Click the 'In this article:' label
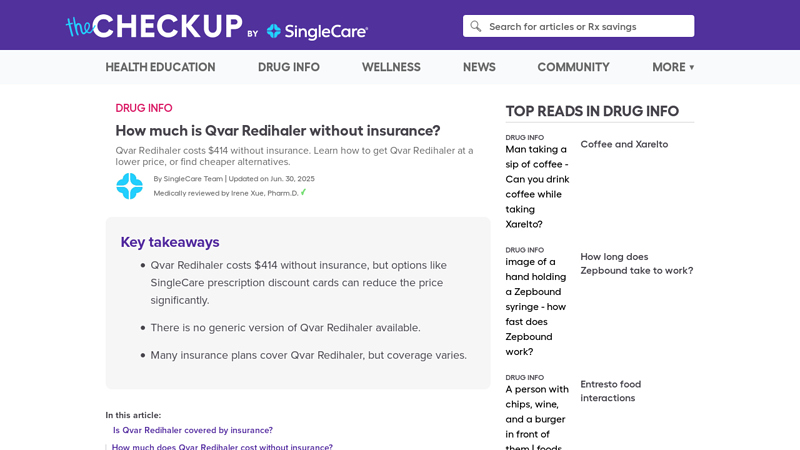Viewport: 800px width, 450px height. 133,415
